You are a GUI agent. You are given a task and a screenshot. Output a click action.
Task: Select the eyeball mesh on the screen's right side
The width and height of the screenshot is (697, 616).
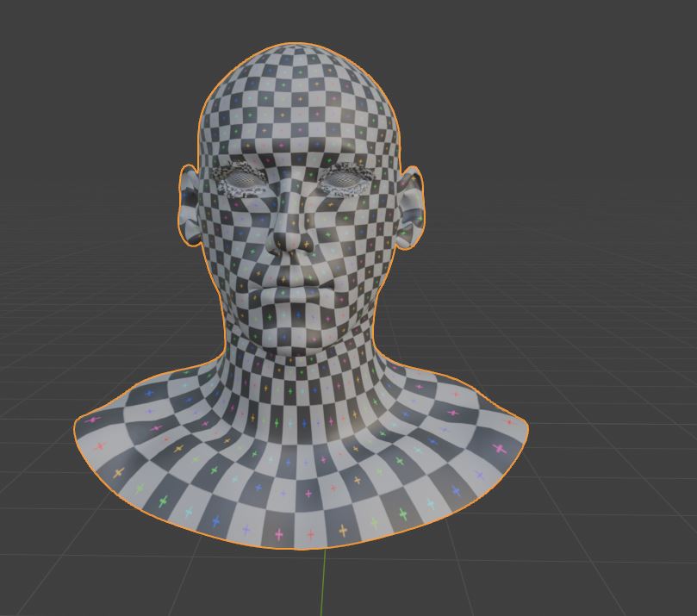coord(341,179)
